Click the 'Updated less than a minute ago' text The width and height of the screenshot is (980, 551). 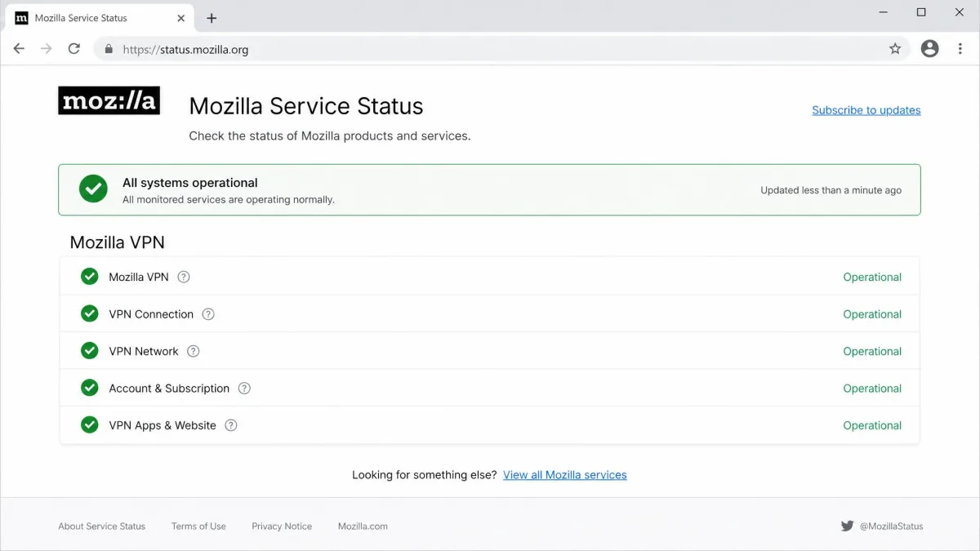tap(831, 190)
